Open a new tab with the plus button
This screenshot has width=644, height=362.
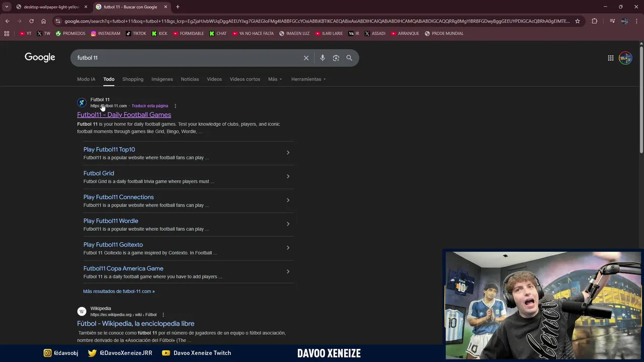[x=178, y=7]
